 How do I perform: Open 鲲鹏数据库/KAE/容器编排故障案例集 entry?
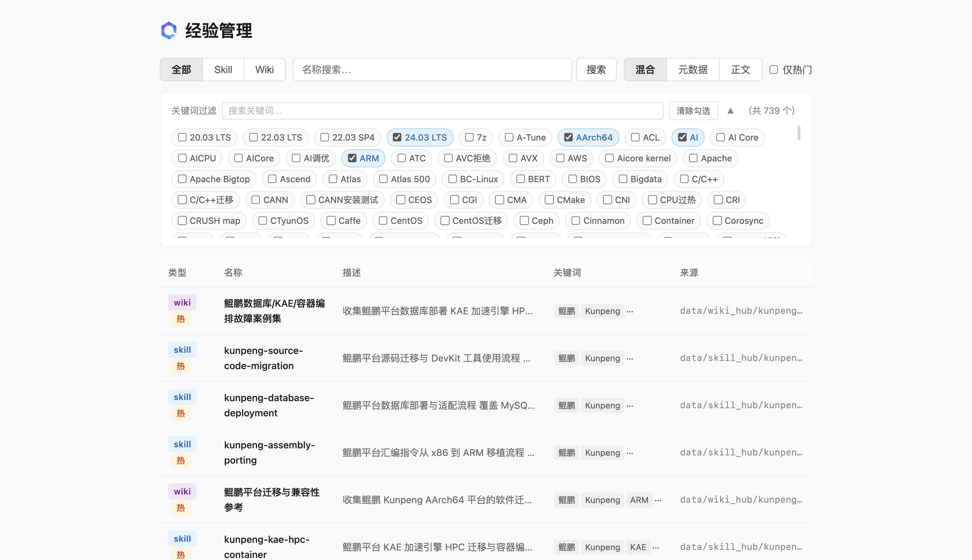click(274, 311)
